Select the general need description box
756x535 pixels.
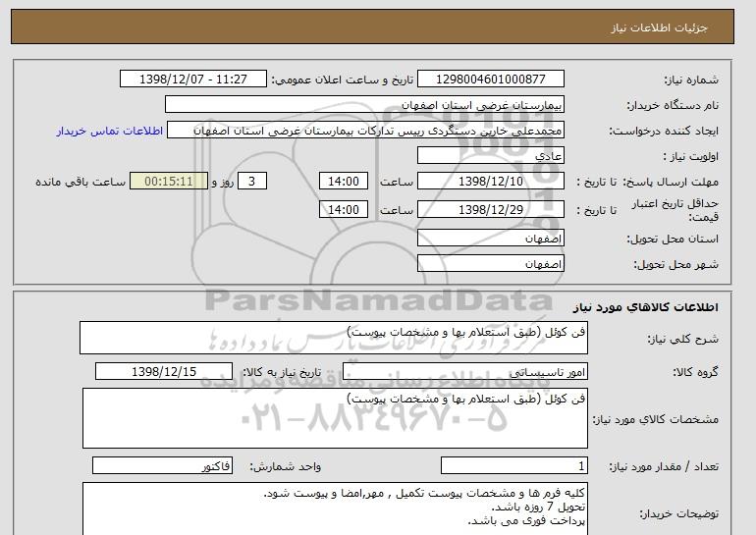[x=334, y=338]
